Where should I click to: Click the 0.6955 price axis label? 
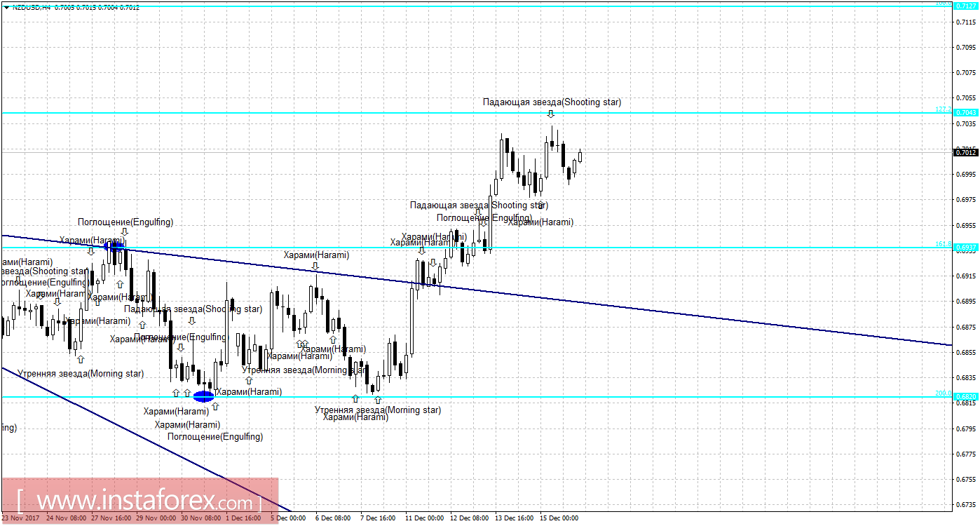tap(966, 225)
